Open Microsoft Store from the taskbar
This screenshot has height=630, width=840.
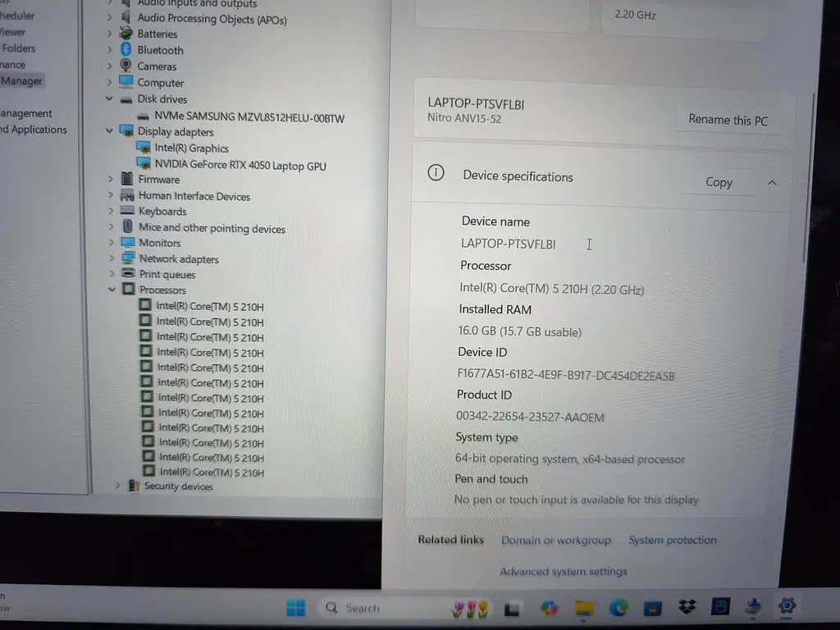click(652, 608)
